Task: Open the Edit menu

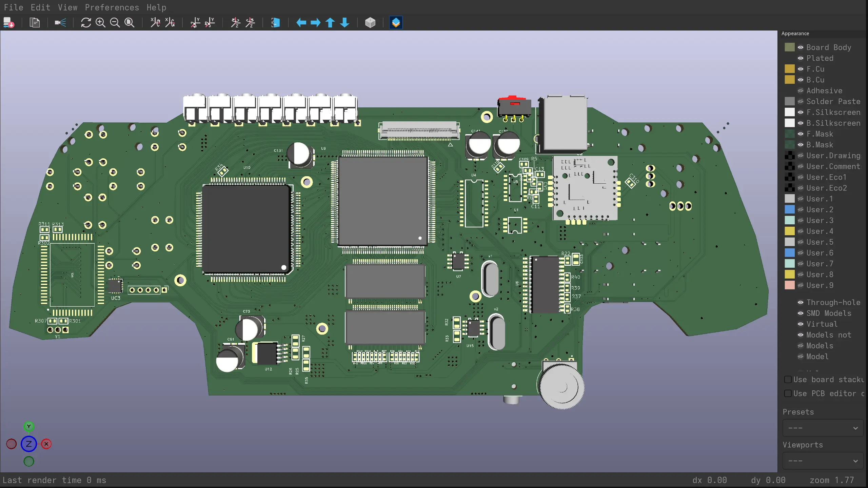Action: [x=40, y=7]
